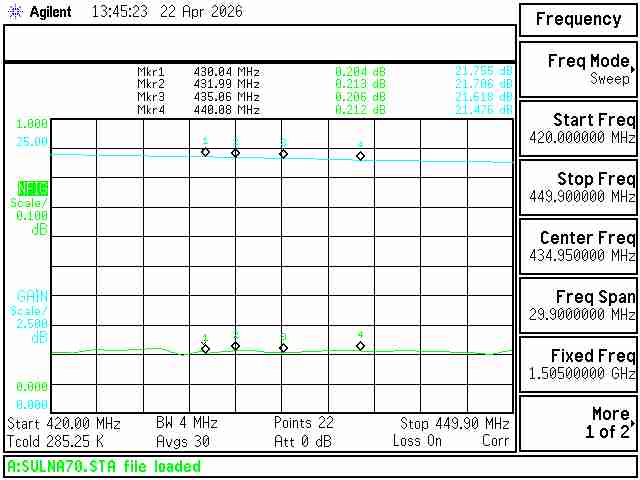Toggle the highlighted NFIG trace label
This screenshot has width=640, height=480.
[32, 188]
